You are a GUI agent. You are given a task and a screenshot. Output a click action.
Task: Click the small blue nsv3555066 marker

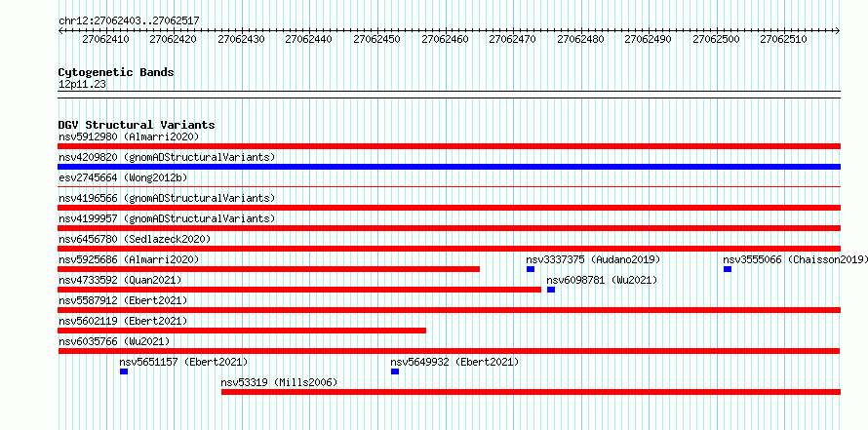pyautogui.click(x=728, y=269)
